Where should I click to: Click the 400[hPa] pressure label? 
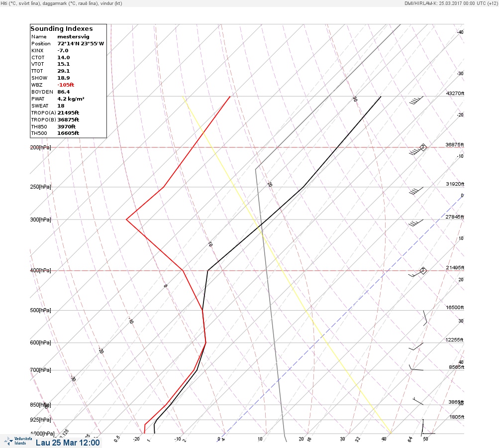[40, 270]
